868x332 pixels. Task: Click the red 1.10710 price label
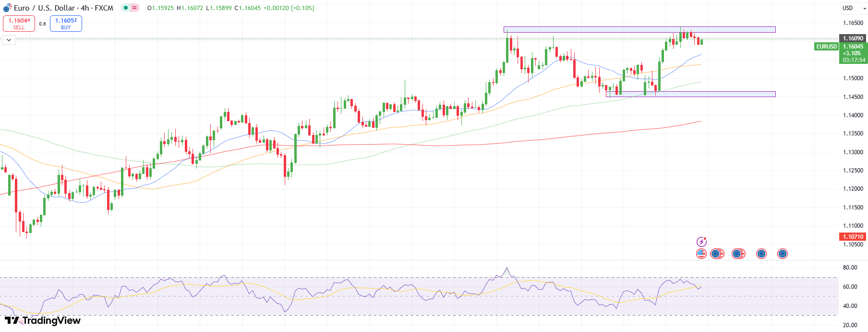pos(853,236)
